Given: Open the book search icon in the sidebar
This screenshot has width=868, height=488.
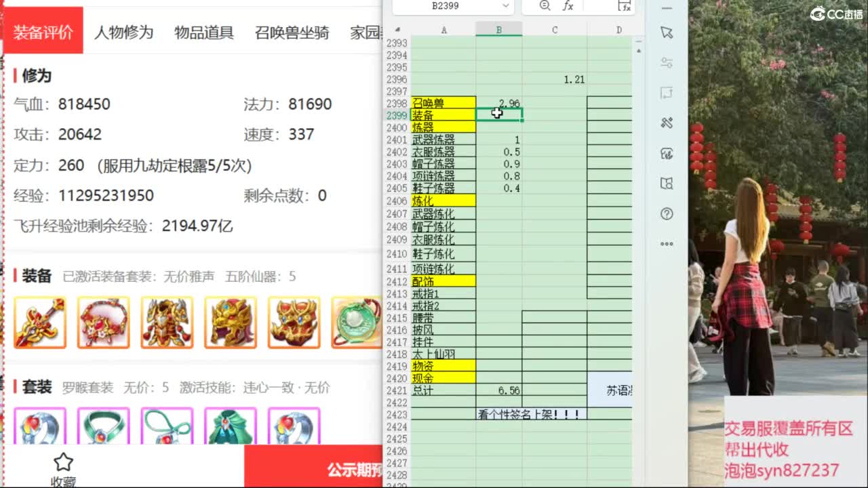Looking at the screenshot, I should pos(667,183).
